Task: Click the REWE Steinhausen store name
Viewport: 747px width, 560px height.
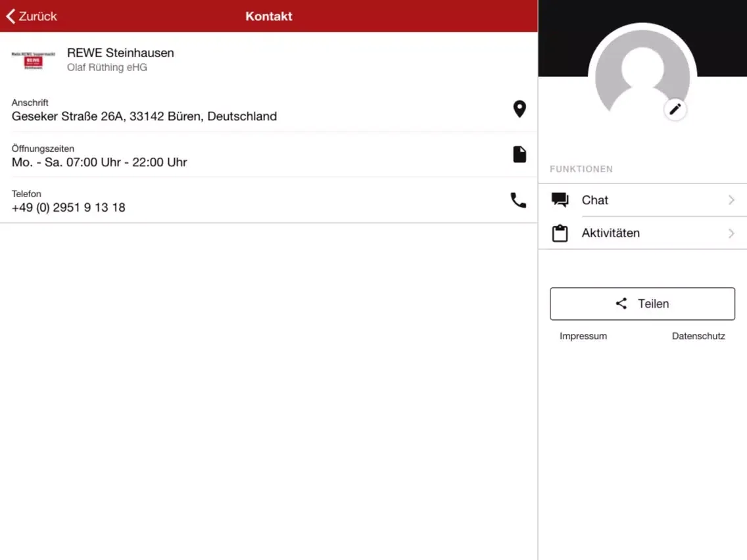Action: 120,53
